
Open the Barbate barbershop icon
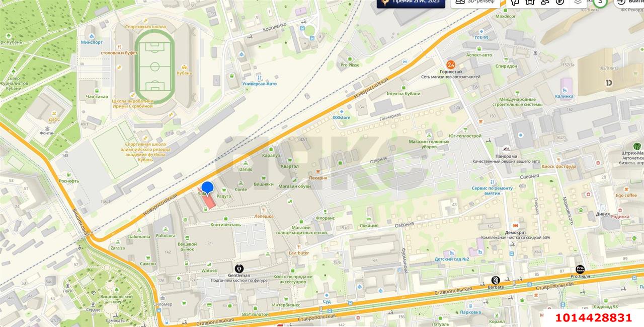coord(495,280)
